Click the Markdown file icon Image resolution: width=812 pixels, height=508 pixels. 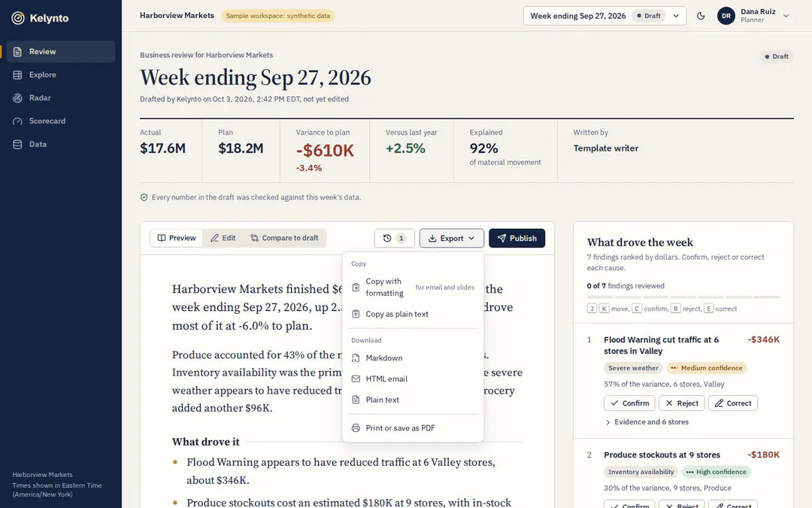pyautogui.click(x=356, y=358)
